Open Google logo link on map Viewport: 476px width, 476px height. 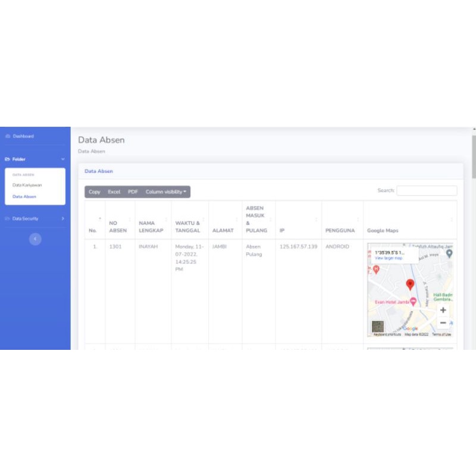[x=409, y=327]
